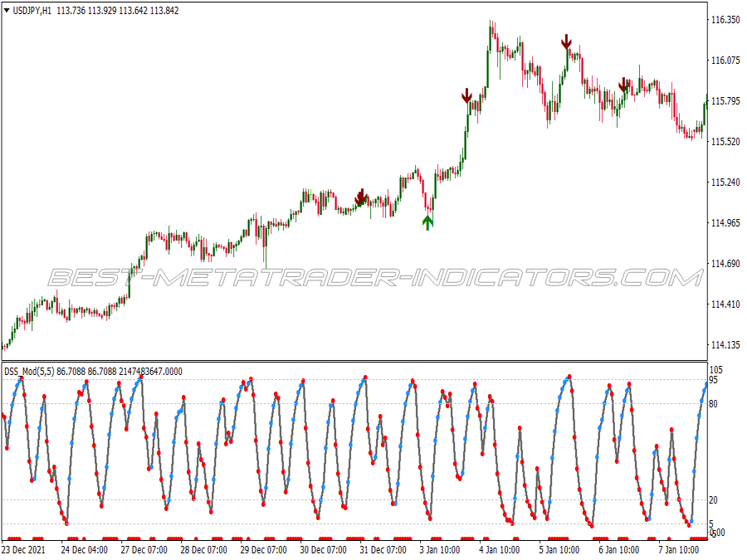Viewport: 747px width, 560px height.
Task: Click the 80 level on indicator scale
Action: click(713, 404)
